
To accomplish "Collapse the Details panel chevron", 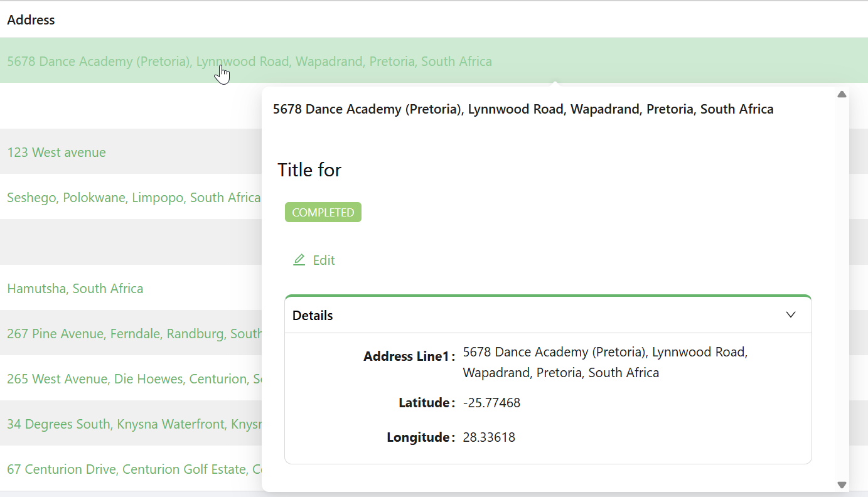I will [791, 315].
